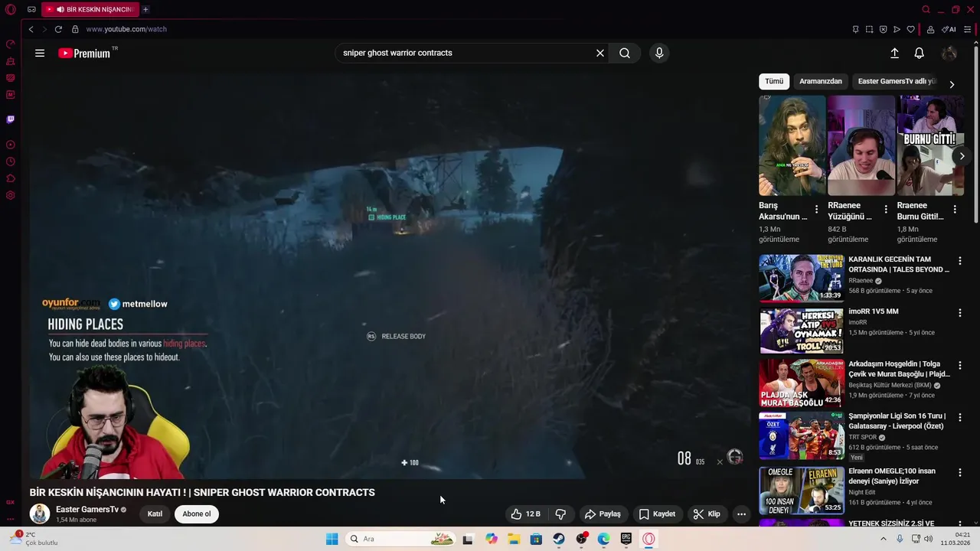Switch to the BİR KESKİN NİŞANCININ tab

[x=90, y=9]
